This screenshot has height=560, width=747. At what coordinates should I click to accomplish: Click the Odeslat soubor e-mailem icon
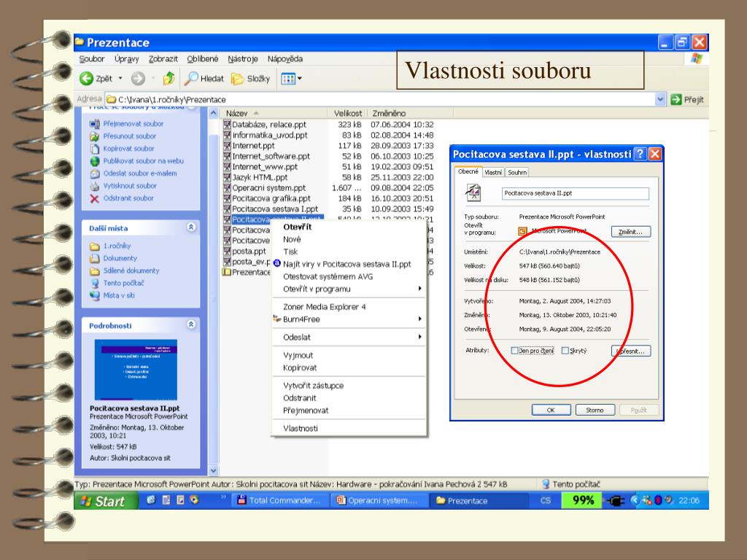(94, 174)
